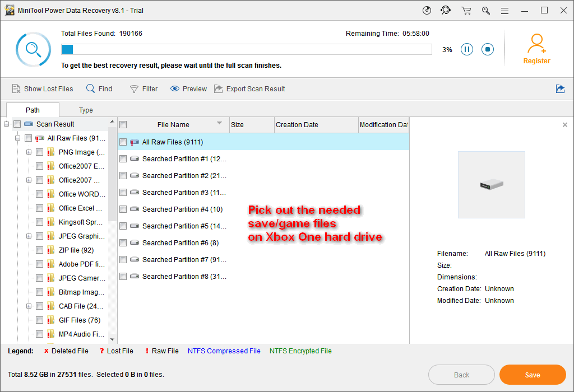
Task: Collapse the All Raw Files tree node
Action: [18, 138]
